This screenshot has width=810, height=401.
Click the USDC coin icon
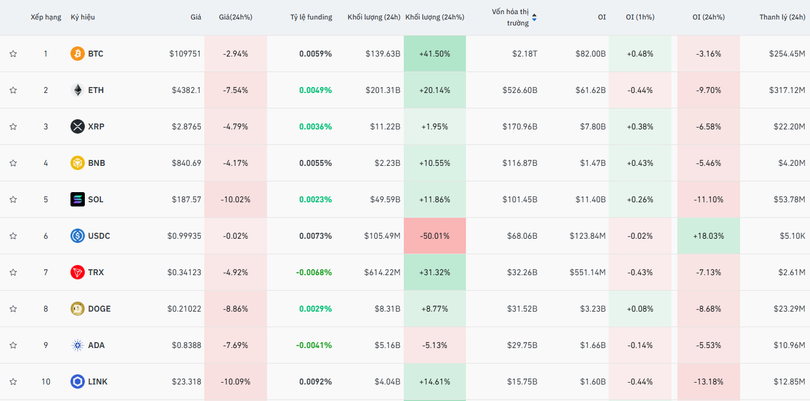(x=77, y=236)
